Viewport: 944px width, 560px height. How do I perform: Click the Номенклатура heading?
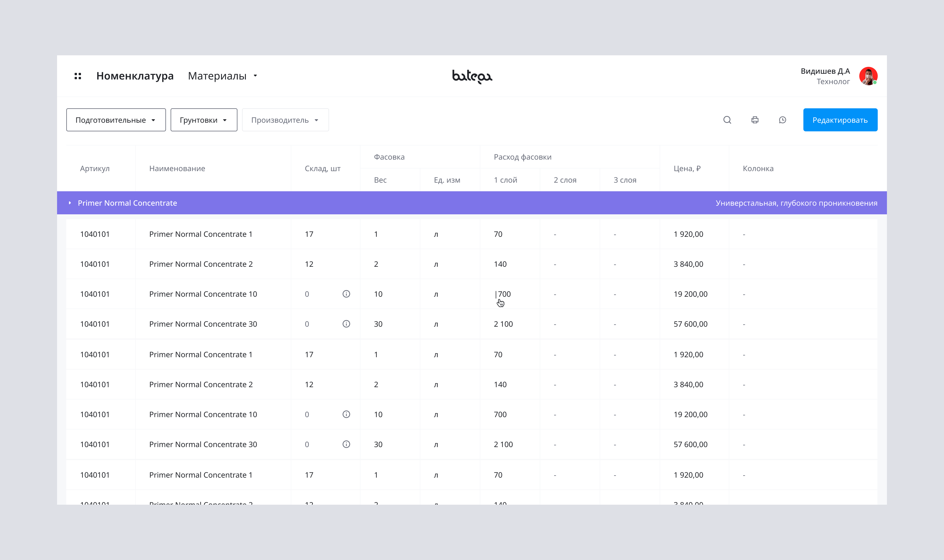pyautogui.click(x=135, y=76)
